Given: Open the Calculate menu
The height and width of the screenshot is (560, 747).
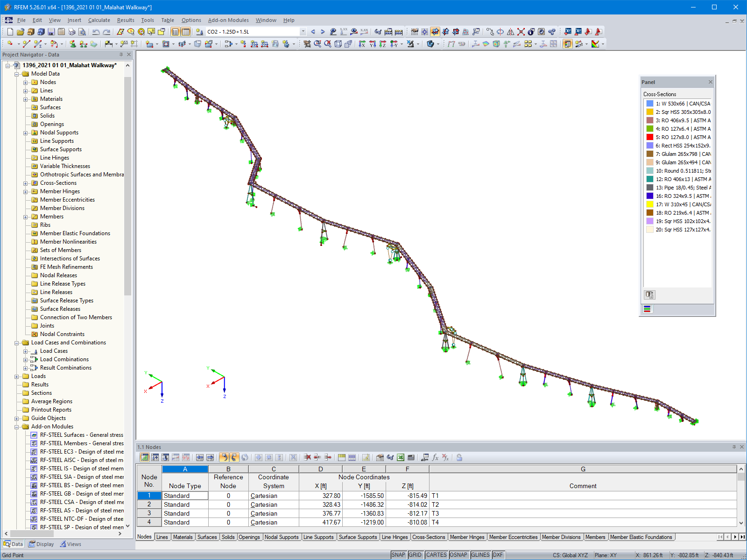Looking at the screenshot, I should pos(99,20).
